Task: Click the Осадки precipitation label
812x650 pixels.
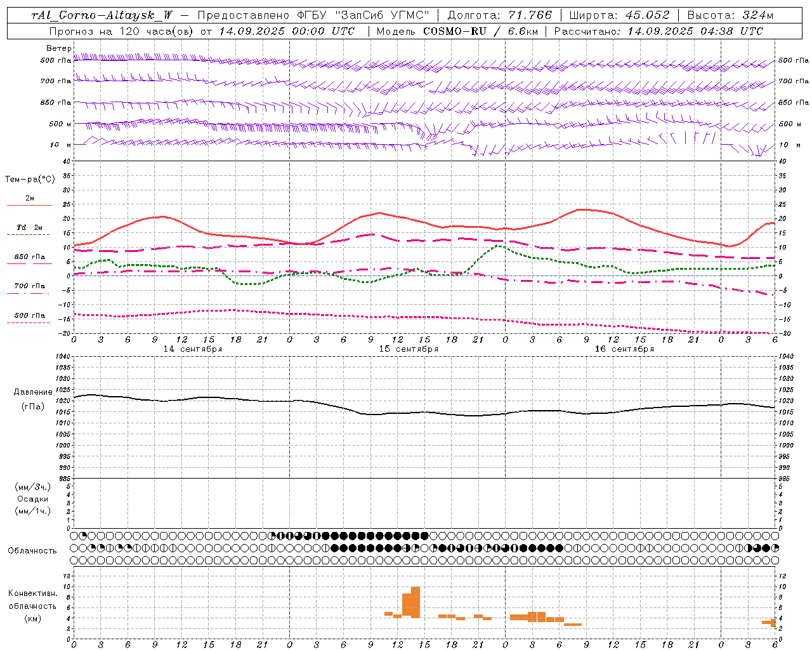Action: click(33, 499)
